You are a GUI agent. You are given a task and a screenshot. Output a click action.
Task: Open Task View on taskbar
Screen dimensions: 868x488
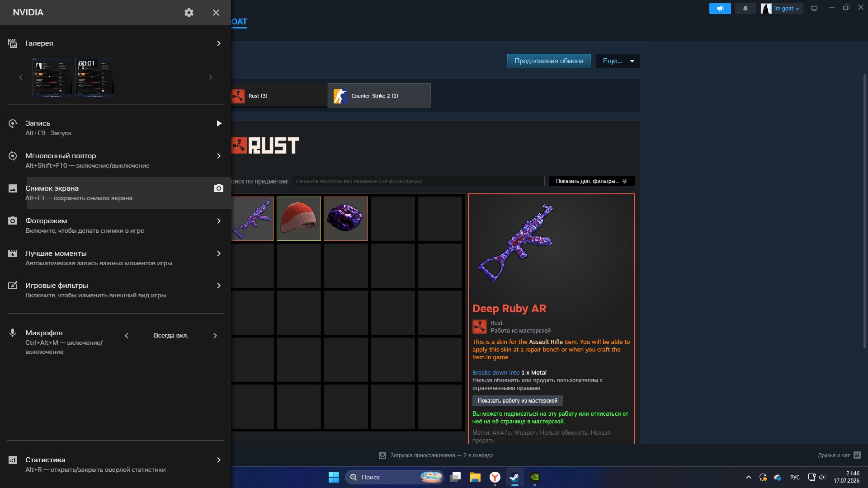455,477
